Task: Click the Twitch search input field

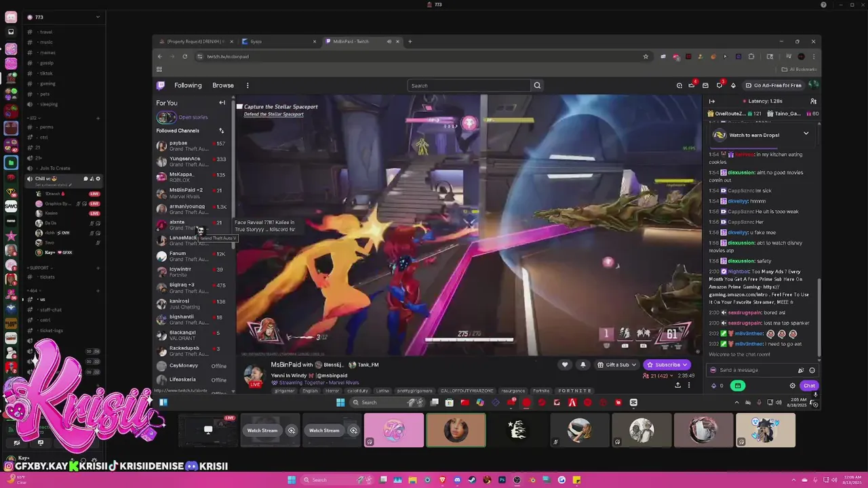Action: (x=469, y=85)
